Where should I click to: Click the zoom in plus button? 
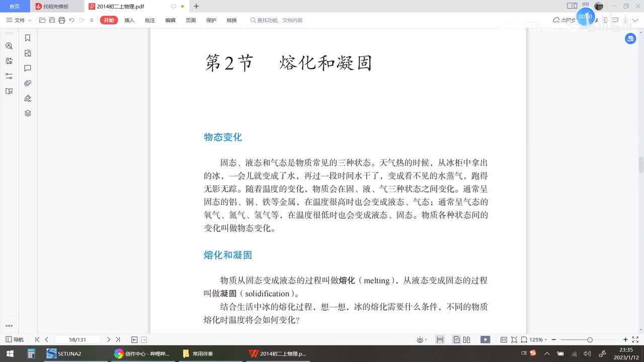point(625,340)
